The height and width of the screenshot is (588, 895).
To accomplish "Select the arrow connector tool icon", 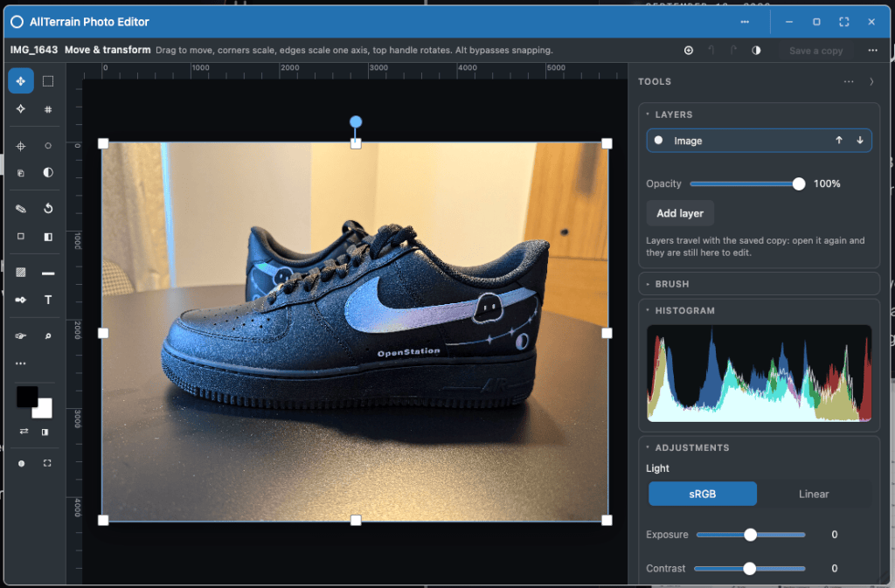I will pyautogui.click(x=21, y=300).
